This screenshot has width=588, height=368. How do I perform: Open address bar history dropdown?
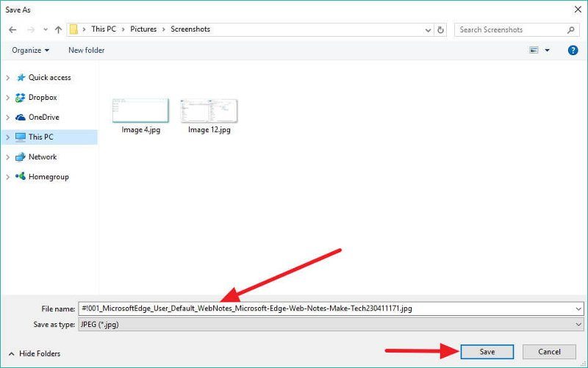coord(428,30)
